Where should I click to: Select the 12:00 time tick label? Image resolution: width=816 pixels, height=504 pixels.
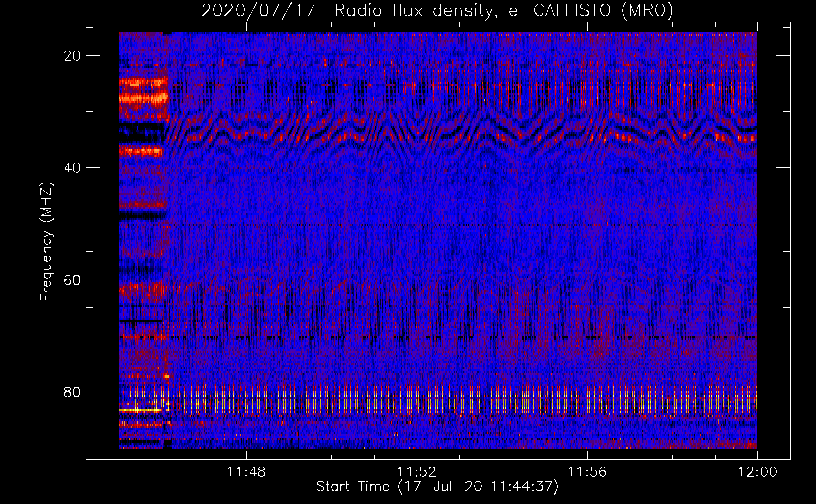tap(757, 472)
